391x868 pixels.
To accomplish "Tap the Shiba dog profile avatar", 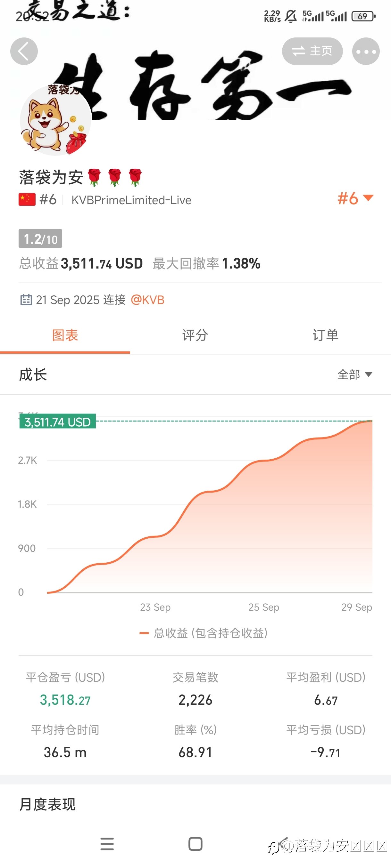I will point(56,120).
